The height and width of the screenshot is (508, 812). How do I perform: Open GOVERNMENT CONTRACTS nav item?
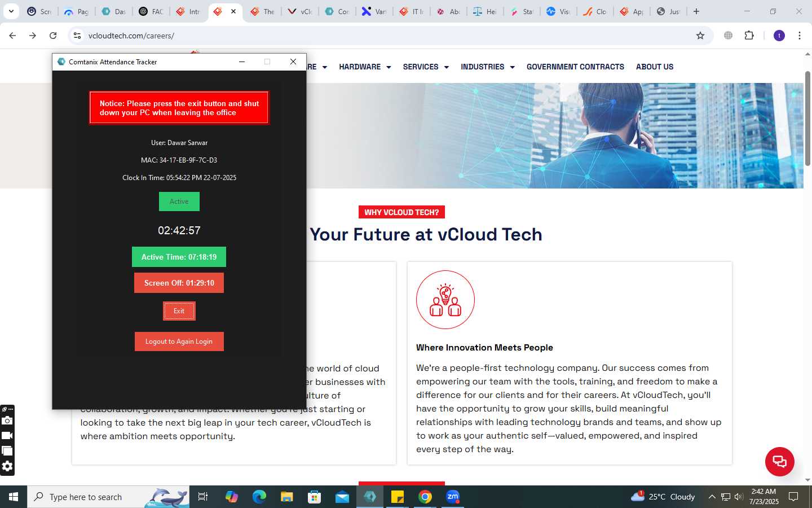[575, 67]
